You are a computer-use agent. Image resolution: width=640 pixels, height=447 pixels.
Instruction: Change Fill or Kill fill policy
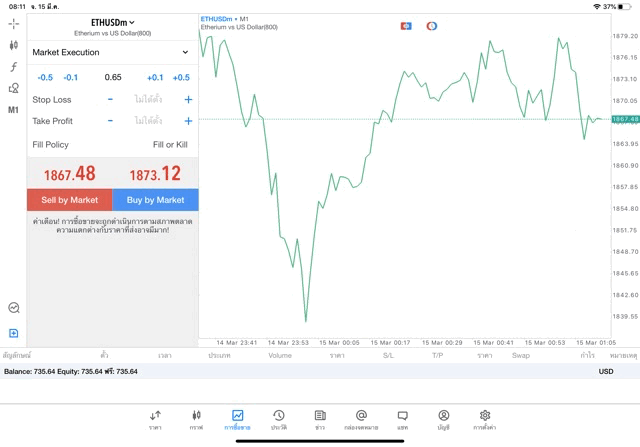(170, 145)
